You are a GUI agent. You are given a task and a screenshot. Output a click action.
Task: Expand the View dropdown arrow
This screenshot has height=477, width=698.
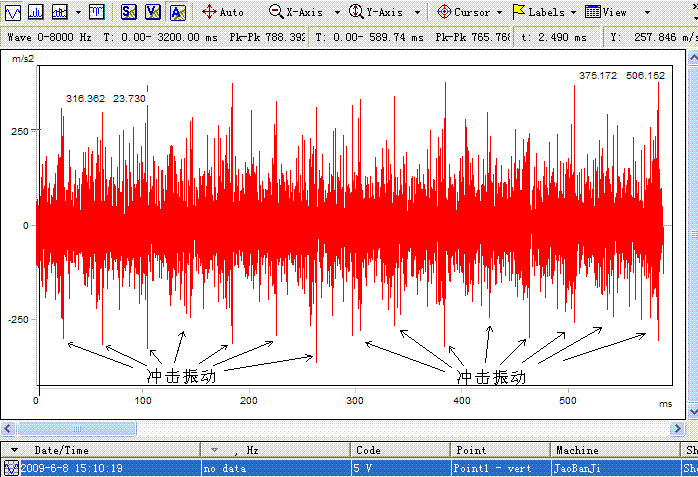click(648, 12)
